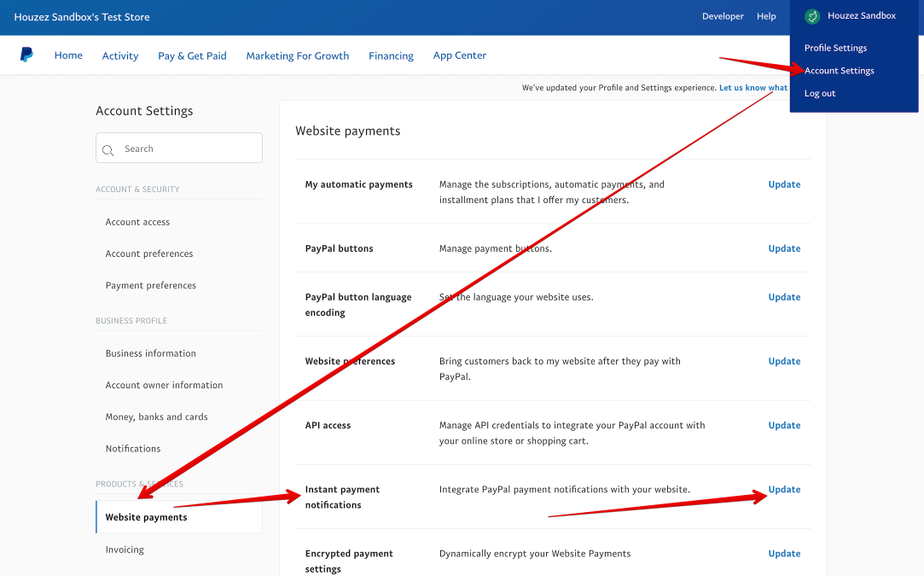
Task: Click the 'My automatic payments' row label
Action: [359, 184]
